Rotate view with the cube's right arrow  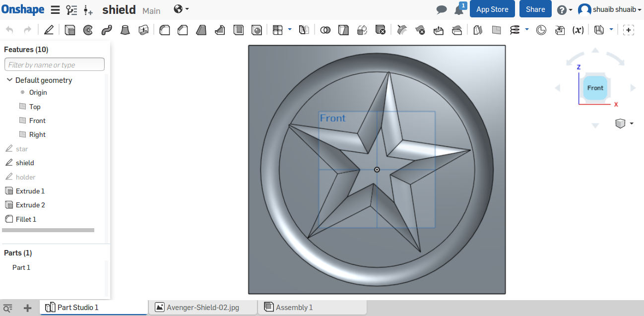[633, 88]
